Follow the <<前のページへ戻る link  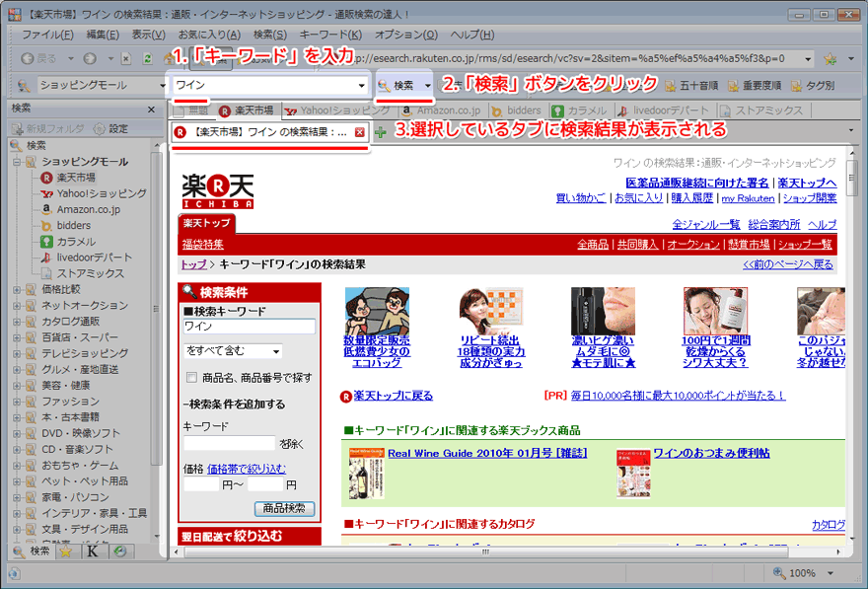coord(788,264)
